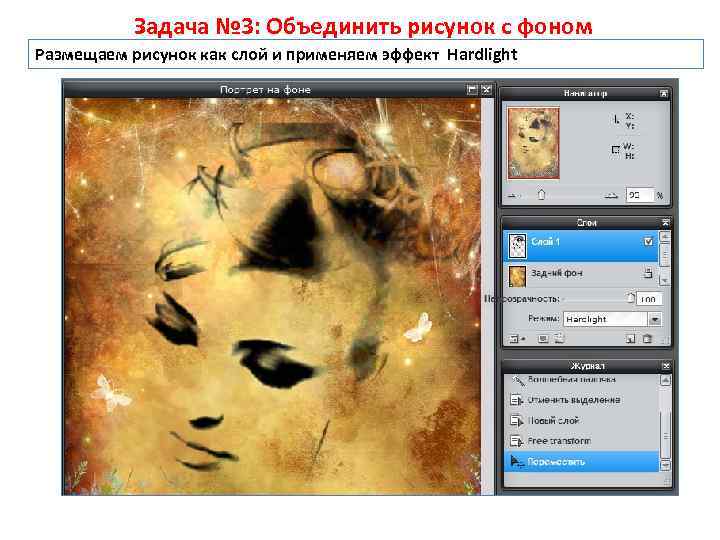Open the Hardlight blend mode dropdown arrow

[654, 319]
